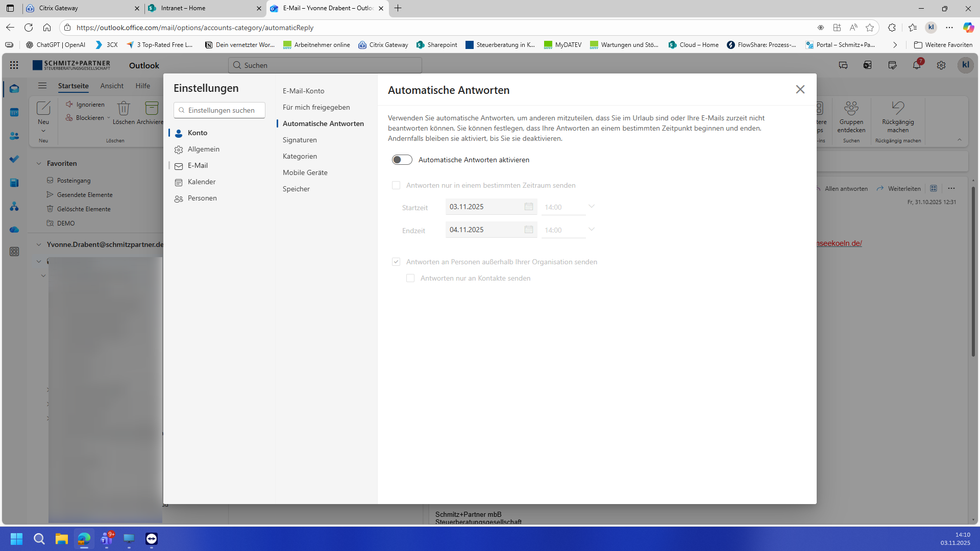Check Antworten nur an Kontakte senden

tap(410, 278)
